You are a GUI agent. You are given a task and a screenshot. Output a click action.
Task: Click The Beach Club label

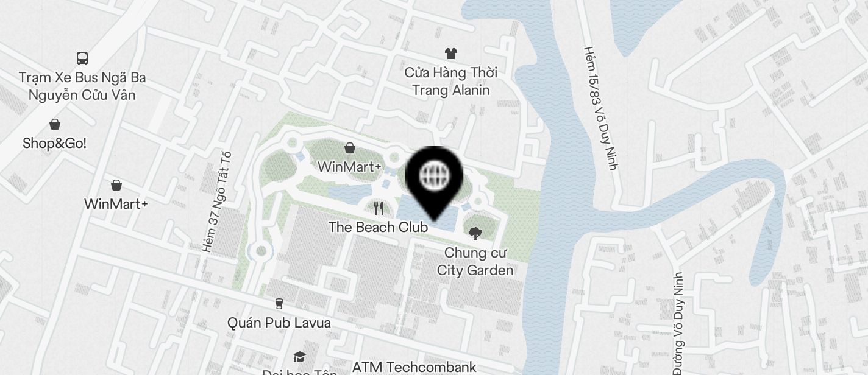pos(378,227)
